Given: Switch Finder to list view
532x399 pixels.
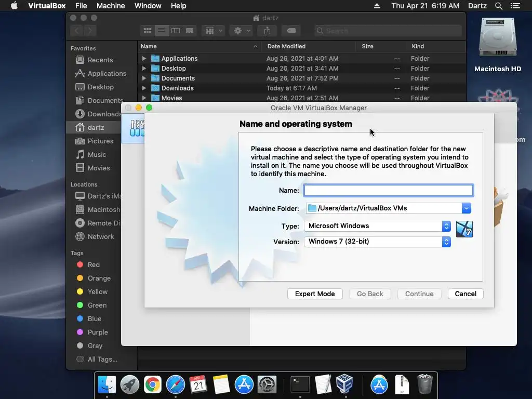Looking at the screenshot, I should [x=162, y=31].
